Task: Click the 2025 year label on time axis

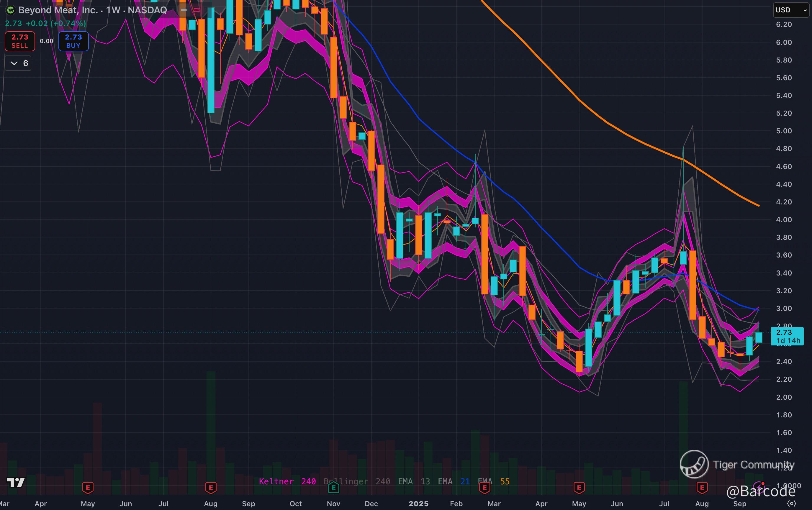Action: click(418, 504)
